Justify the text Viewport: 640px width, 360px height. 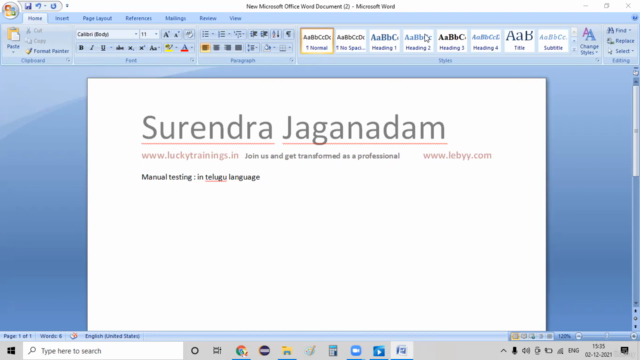point(238,48)
